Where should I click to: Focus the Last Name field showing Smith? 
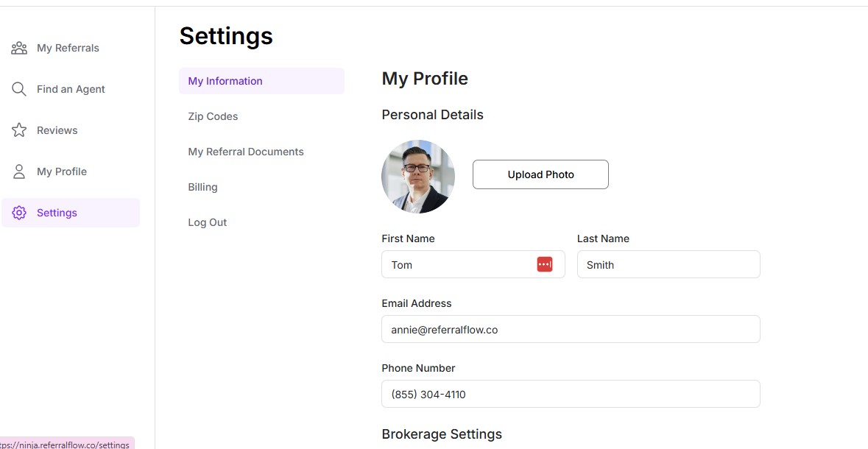point(668,264)
